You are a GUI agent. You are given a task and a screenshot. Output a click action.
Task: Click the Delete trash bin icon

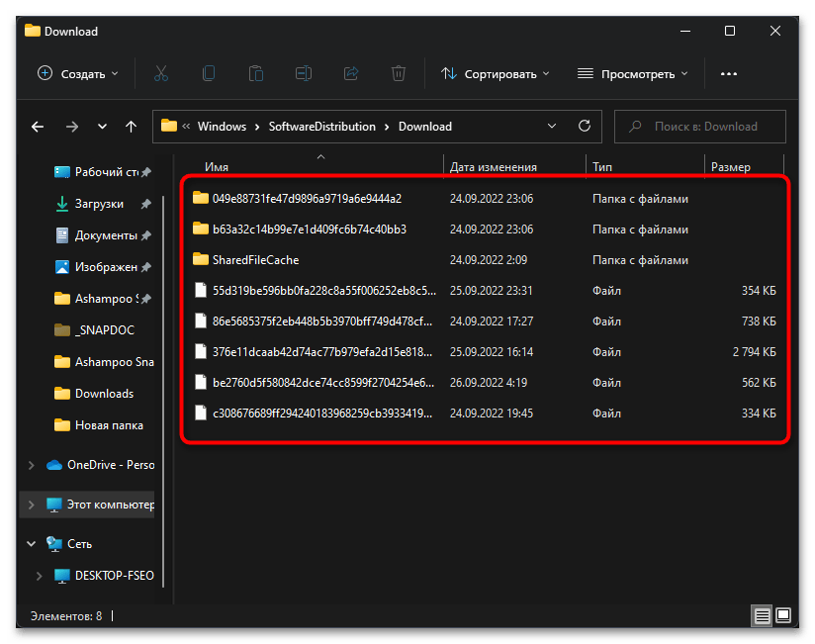(399, 74)
